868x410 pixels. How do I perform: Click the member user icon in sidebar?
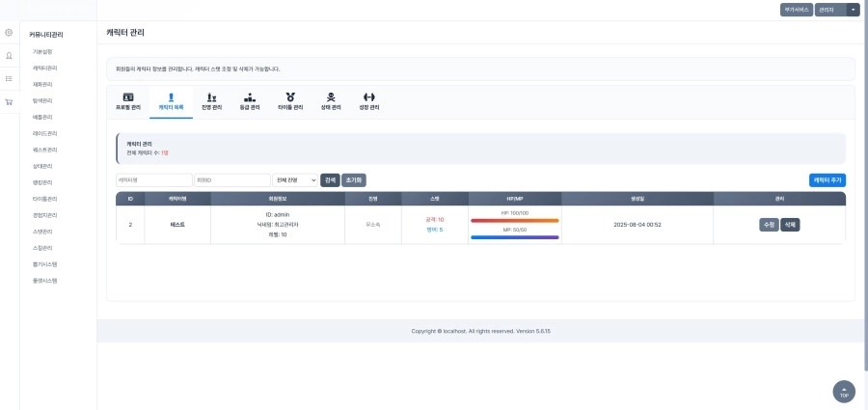9,56
